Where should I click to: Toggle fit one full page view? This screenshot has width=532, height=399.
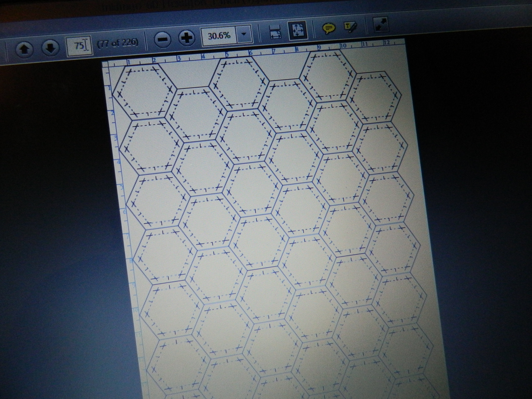(298, 30)
